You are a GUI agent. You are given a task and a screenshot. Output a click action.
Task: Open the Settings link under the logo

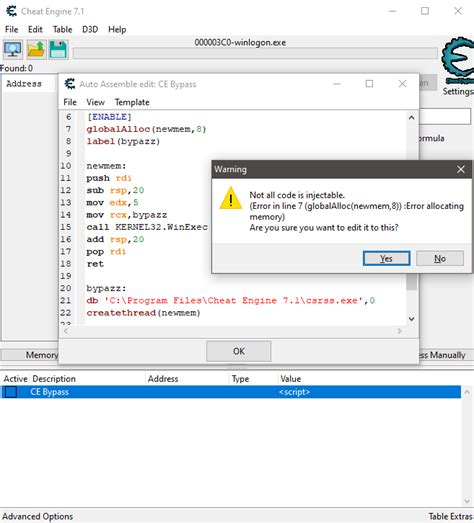point(458,91)
